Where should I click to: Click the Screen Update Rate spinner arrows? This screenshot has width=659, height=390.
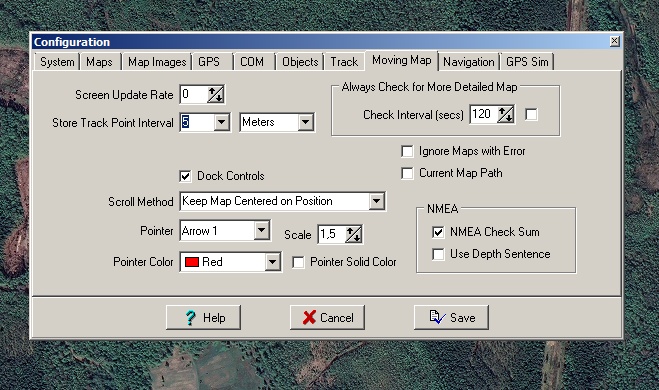pyautogui.click(x=216, y=95)
